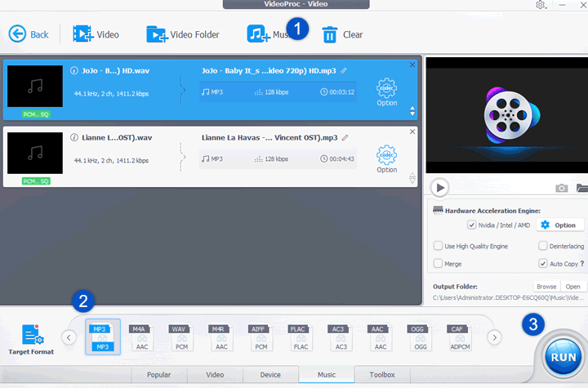Switch to Video tab
This screenshot has width=588, height=388.
215,374
